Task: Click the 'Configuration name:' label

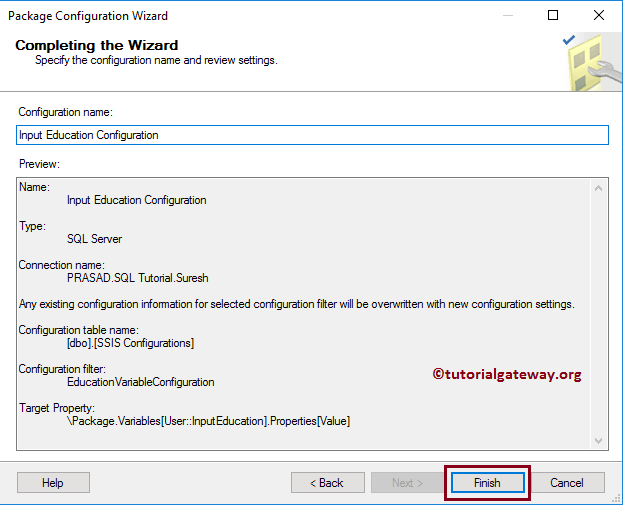Action: click(x=66, y=112)
